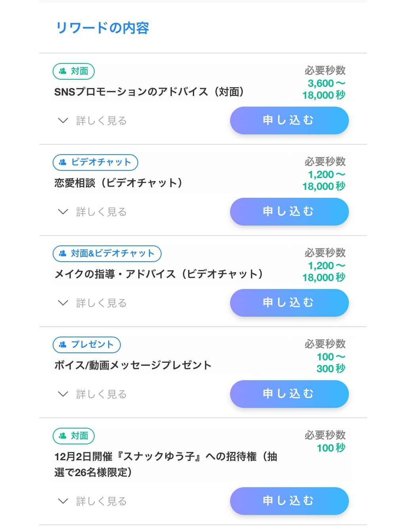Viewport: 419px width, 532px height.
Task: Expand 詳しく見る under 恋愛相談
Action: click(x=92, y=212)
